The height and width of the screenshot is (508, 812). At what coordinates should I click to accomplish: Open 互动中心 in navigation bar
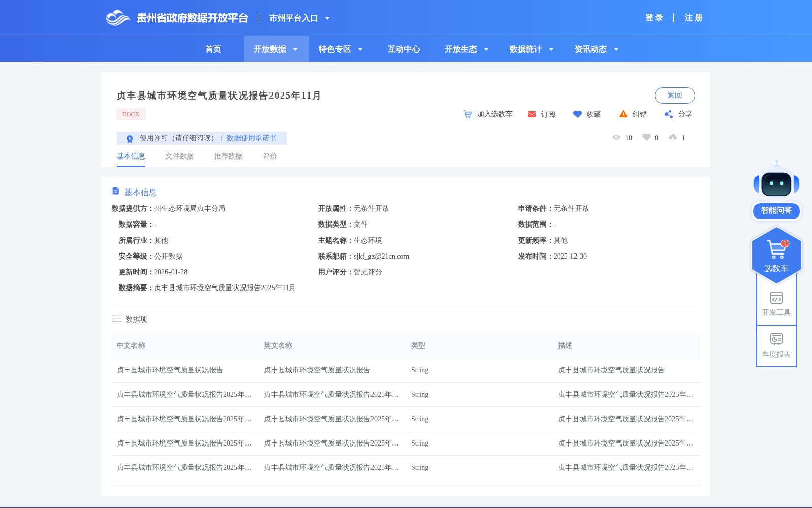(x=404, y=49)
